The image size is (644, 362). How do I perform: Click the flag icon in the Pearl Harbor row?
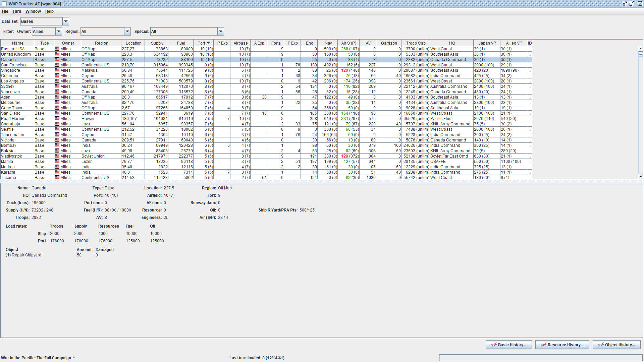tap(57, 119)
